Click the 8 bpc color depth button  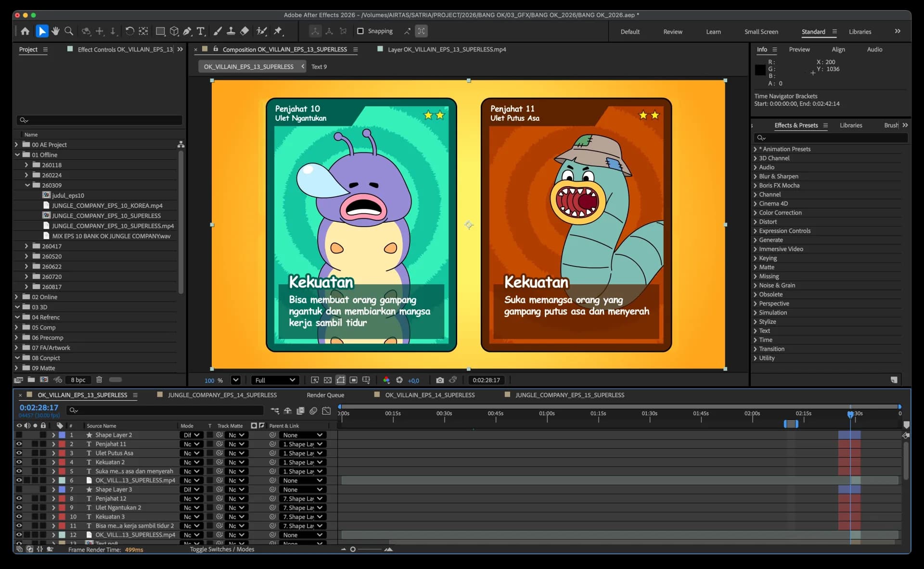(78, 379)
